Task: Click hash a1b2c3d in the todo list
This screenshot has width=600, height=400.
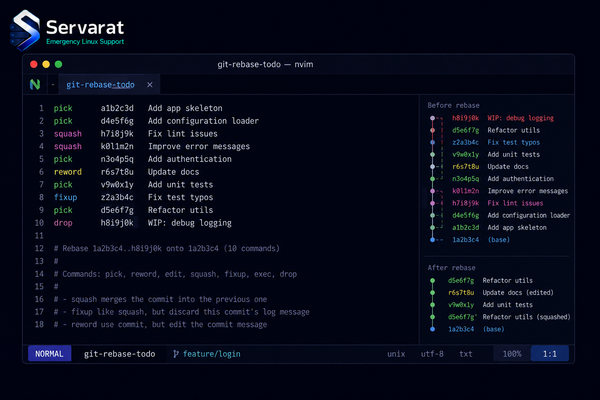Action: pyautogui.click(x=117, y=108)
